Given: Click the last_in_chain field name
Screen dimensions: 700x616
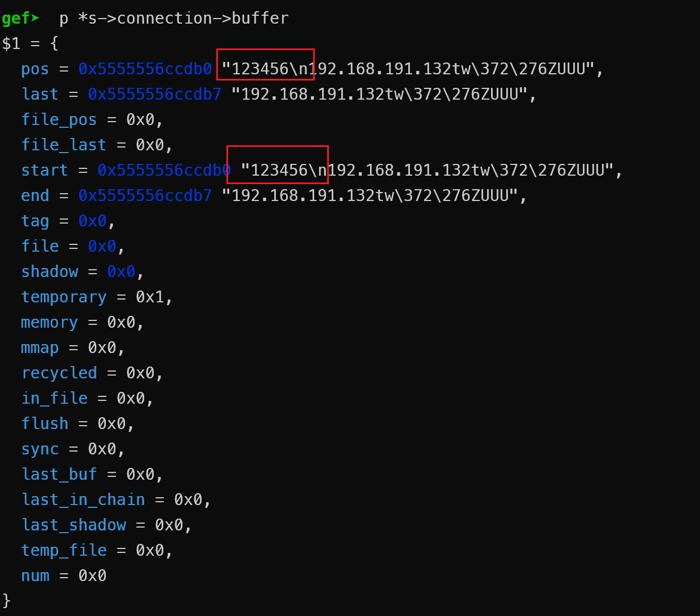Looking at the screenshot, I should (83, 499).
